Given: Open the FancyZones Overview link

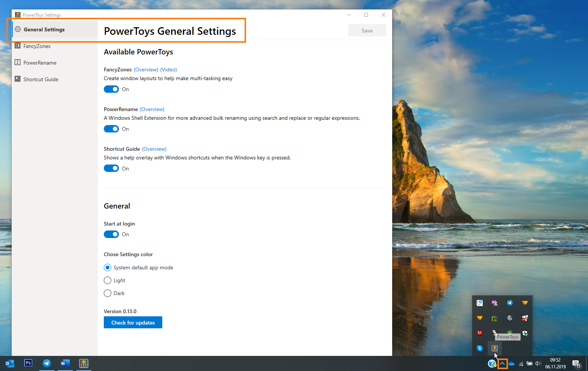Looking at the screenshot, I should [x=146, y=70].
